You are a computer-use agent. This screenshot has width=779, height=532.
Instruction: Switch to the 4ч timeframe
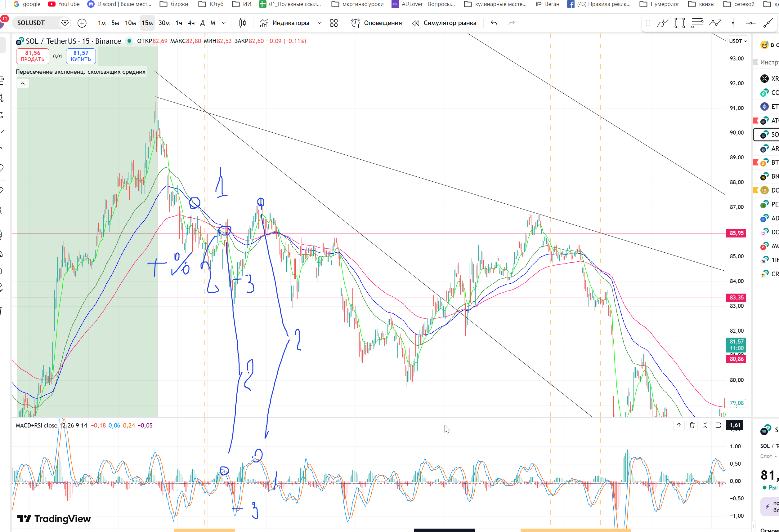(x=191, y=23)
